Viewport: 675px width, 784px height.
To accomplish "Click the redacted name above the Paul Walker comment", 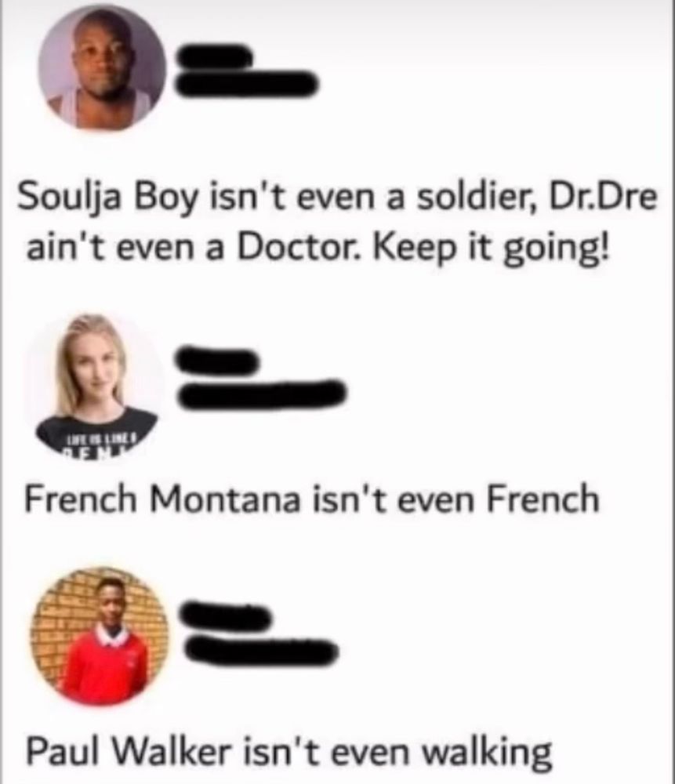I will (227, 615).
